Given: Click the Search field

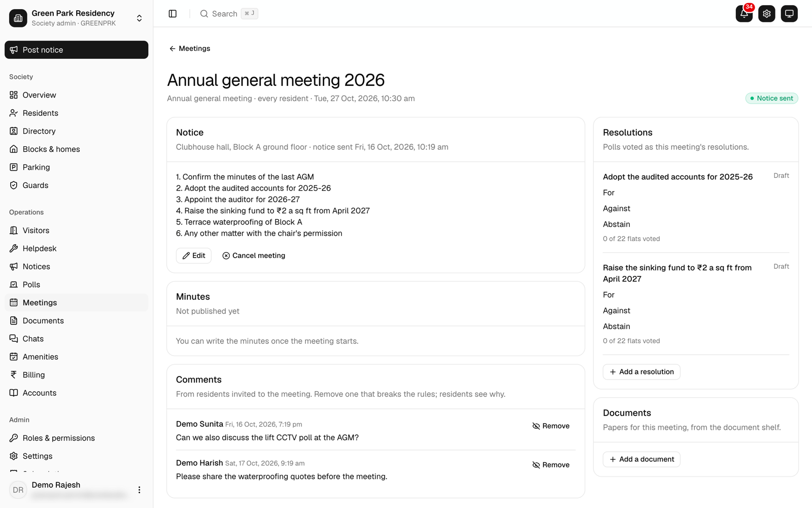Looking at the screenshot, I should point(229,14).
